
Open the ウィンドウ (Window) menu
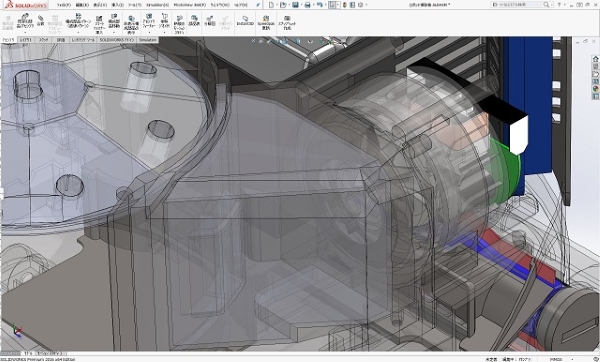pos(220,5)
